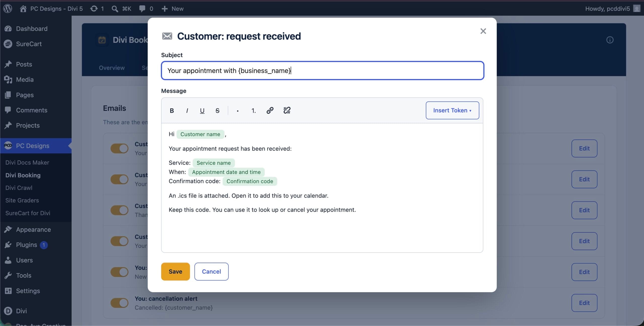Switch to the Overview tab
Screen dimensions: 644x326
tap(112, 68)
